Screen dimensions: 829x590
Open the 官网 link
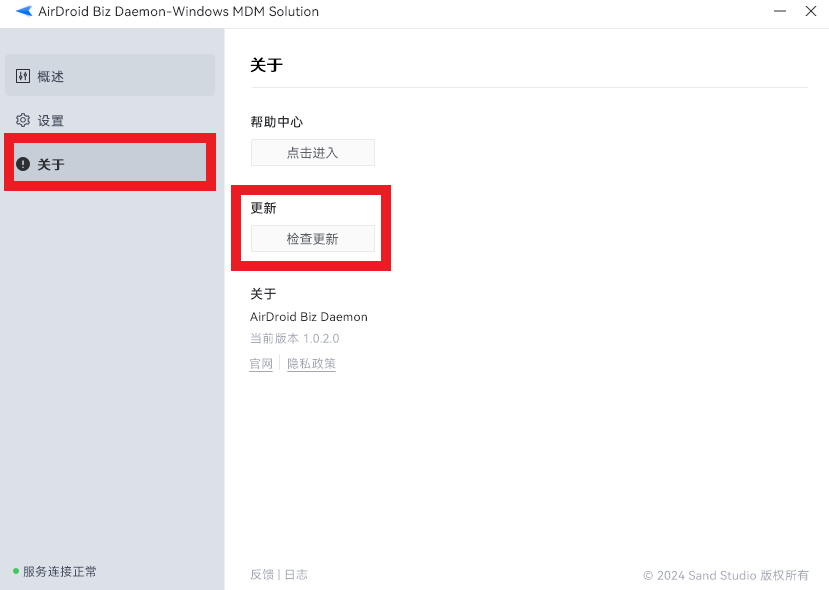261,364
